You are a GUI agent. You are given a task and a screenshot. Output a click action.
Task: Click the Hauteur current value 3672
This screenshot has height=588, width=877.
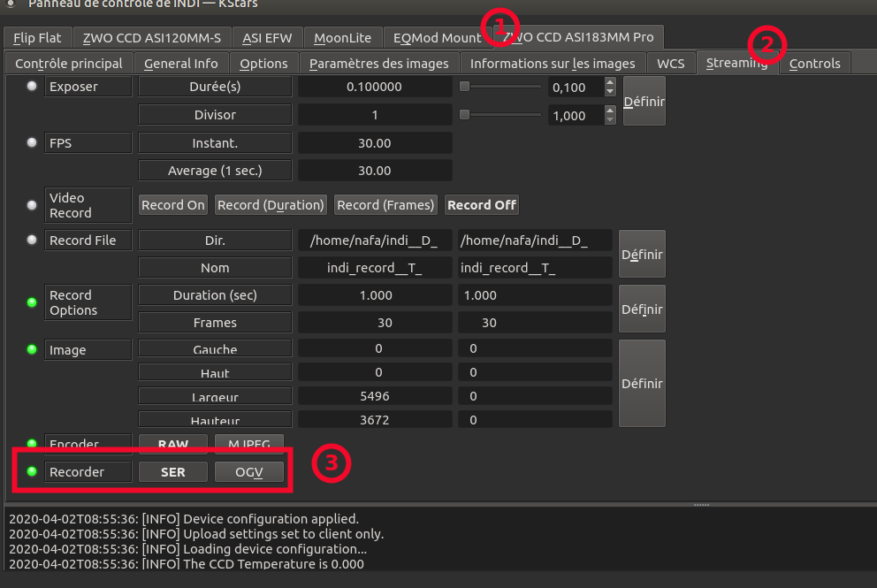click(375, 420)
